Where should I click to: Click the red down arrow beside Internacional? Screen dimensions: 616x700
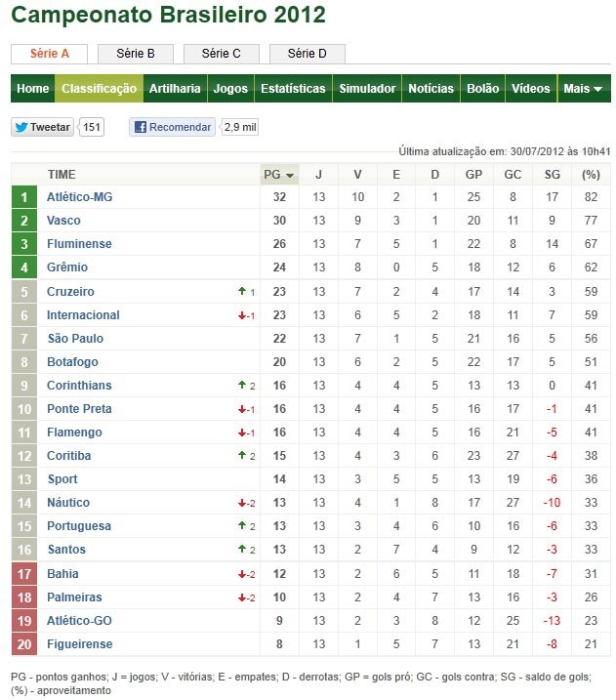pos(242,315)
